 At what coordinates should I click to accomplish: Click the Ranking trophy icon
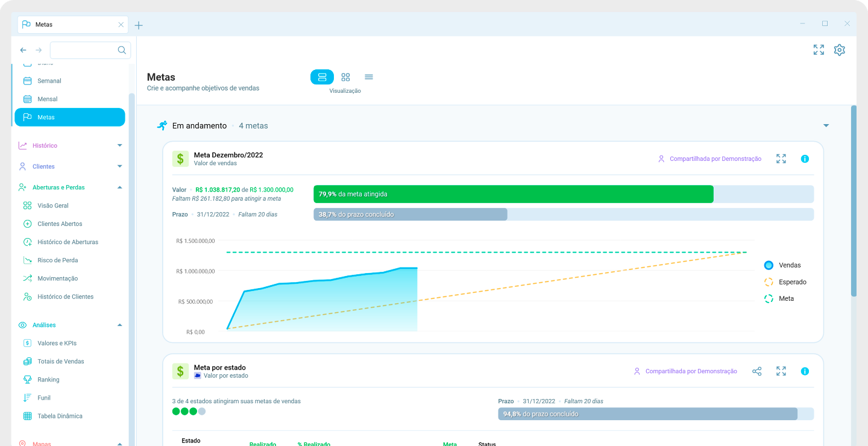click(x=27, y=380)
